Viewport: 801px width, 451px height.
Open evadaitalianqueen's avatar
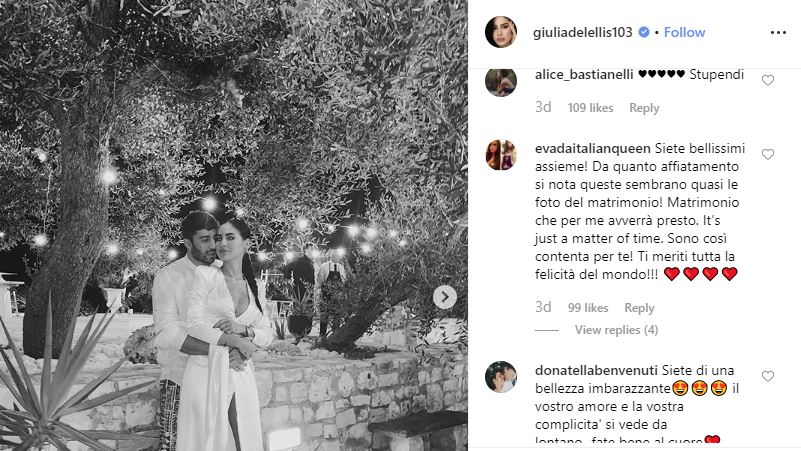coord(501,155)
